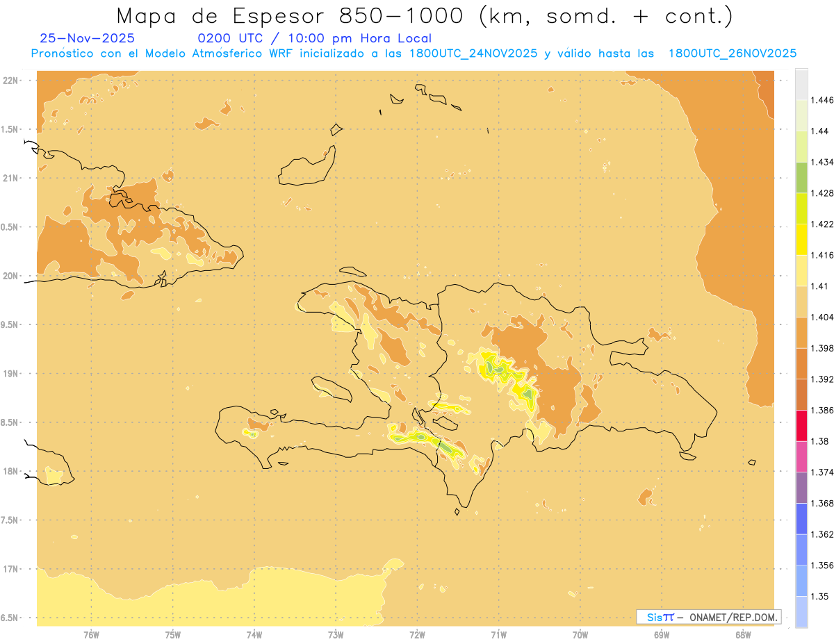Click the latitude label 19N
The image size is (834, 644).
[x=11, y=373]
